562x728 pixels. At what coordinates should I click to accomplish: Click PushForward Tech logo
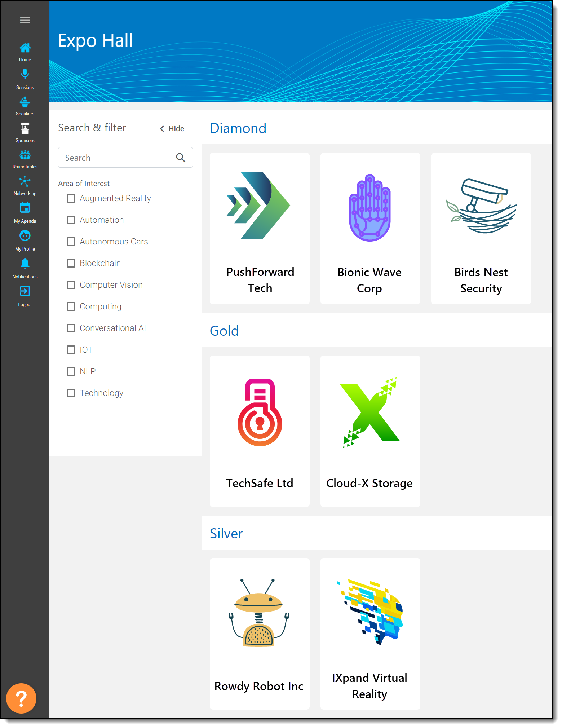[x=259, y=205]
